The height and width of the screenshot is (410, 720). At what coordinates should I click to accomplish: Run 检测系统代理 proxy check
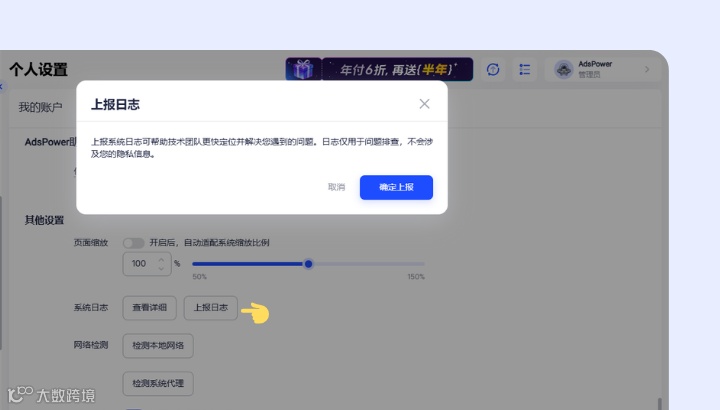[x=158, y=383]
